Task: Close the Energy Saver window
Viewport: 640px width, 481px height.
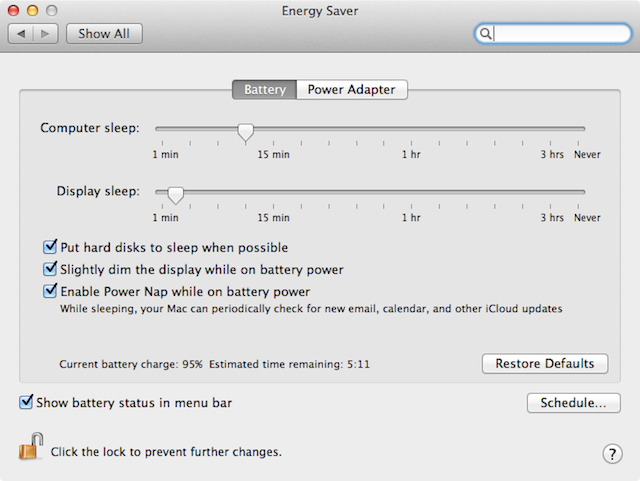Action: pos(13,10)
